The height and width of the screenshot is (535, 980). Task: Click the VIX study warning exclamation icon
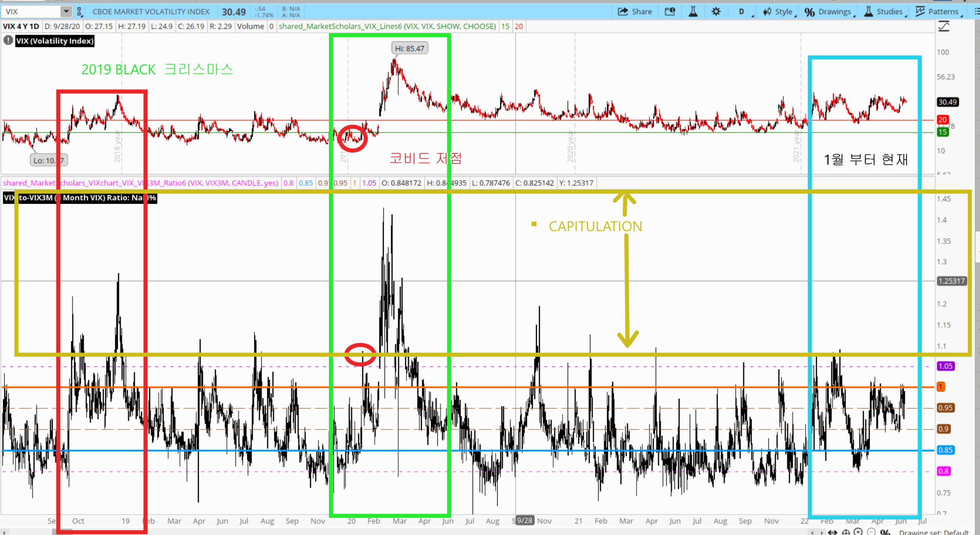click(x=8, y=40)
